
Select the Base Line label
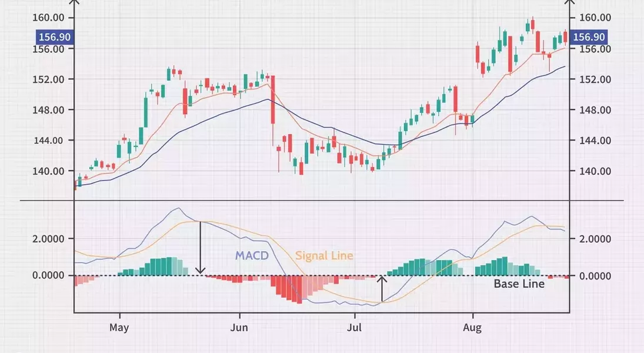click(x=519, y=284)
